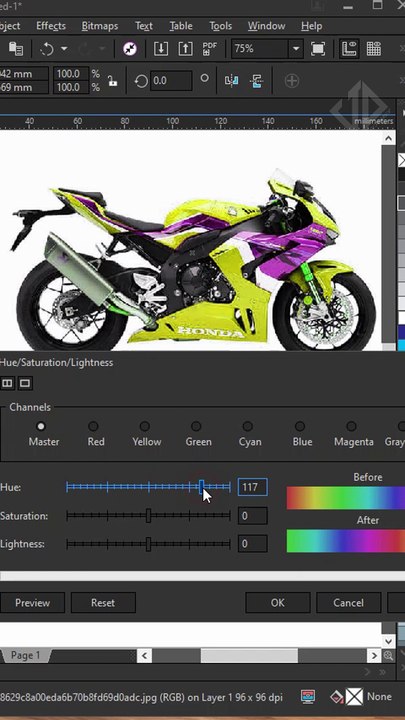Confirm with the OK button
Viewport: 405px width, 720px height.
[278, 602]
